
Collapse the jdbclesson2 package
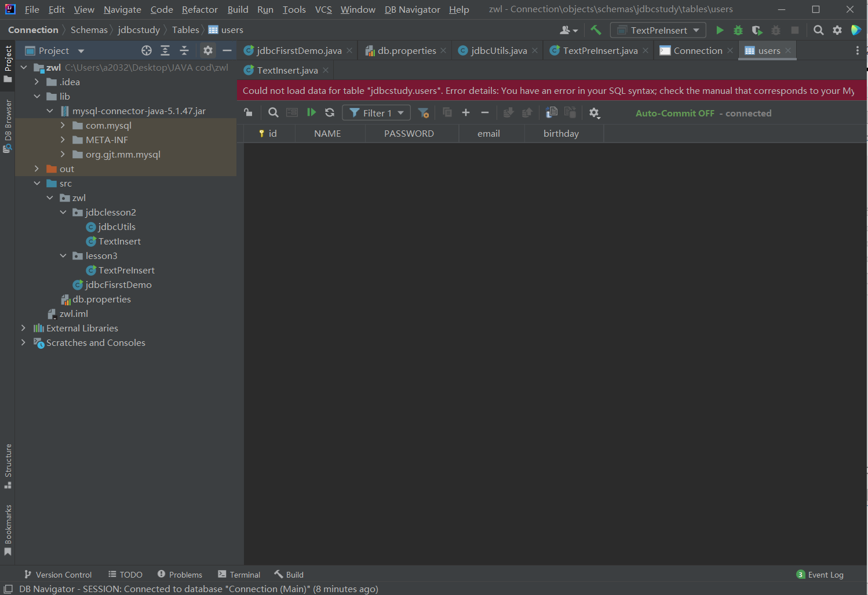pyautogui.click(x=63, y=212)
